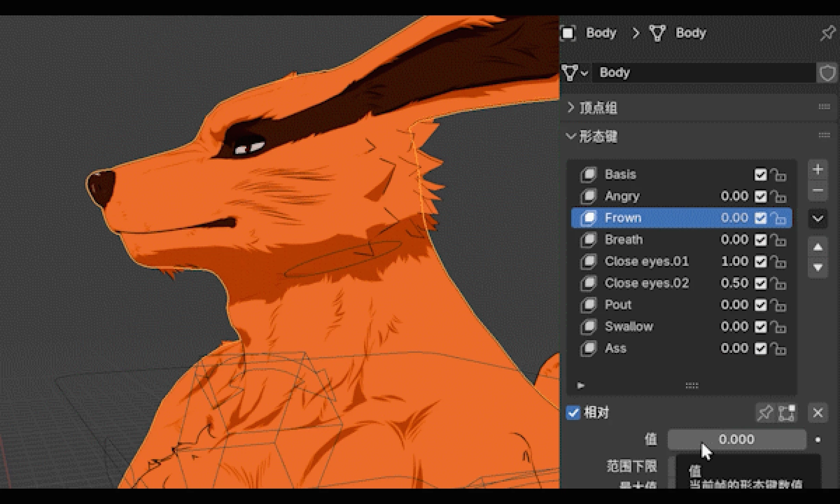Edit the Body mesh name field

[703, 73]
